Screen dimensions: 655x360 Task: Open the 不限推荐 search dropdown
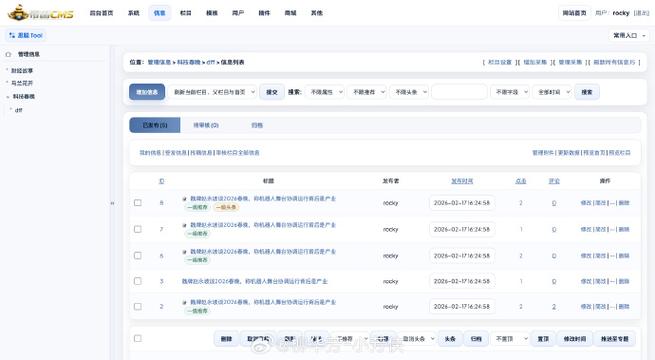368,92
